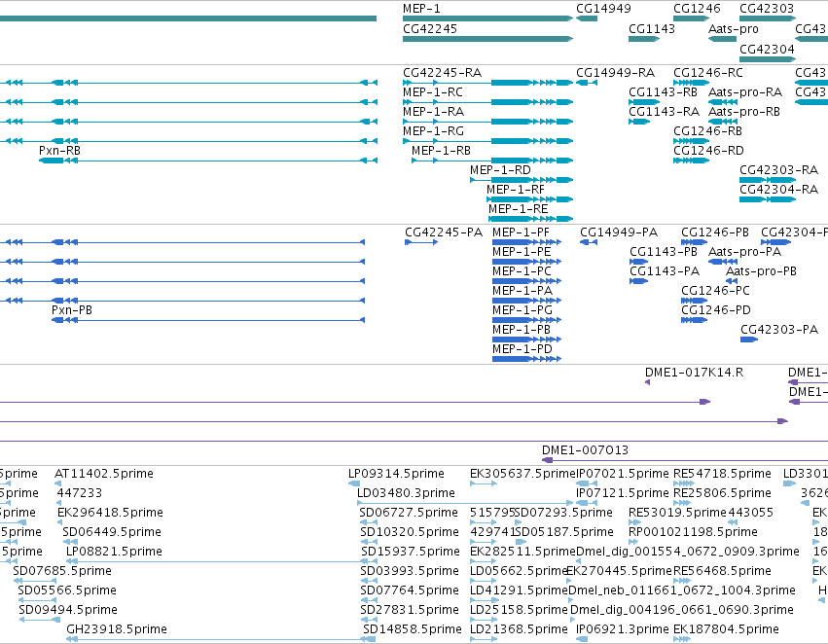Click the "CG14949" gene label
Viewport: 828px width, 644px height.
(x=603, y=9)
